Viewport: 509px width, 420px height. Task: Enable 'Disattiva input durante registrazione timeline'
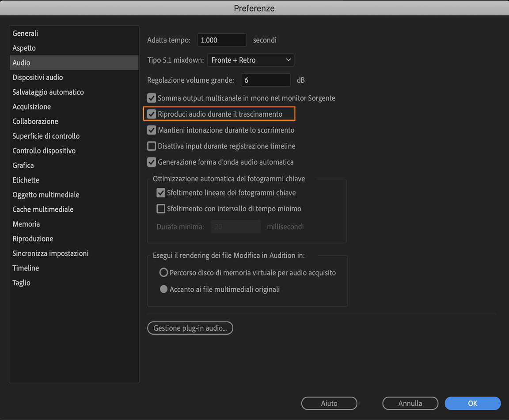click(152, 146)
